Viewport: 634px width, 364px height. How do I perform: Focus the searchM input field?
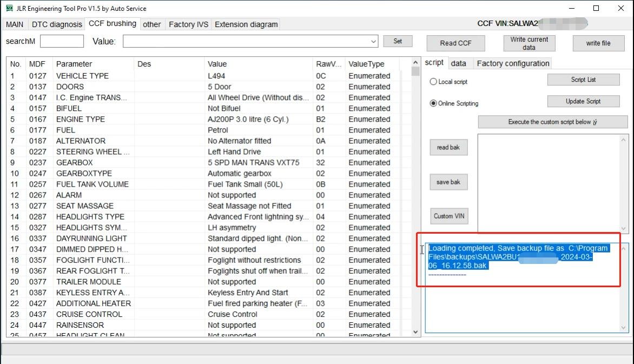[62, 41]
